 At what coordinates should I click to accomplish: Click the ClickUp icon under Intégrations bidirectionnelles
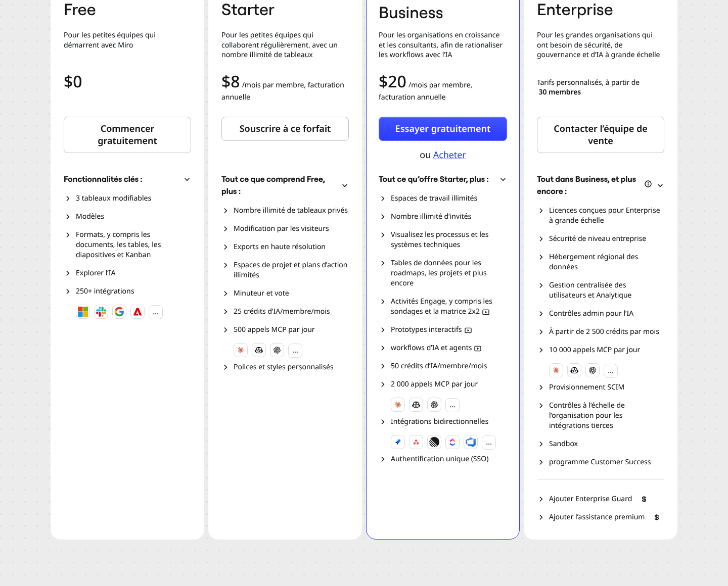(452, 443)
